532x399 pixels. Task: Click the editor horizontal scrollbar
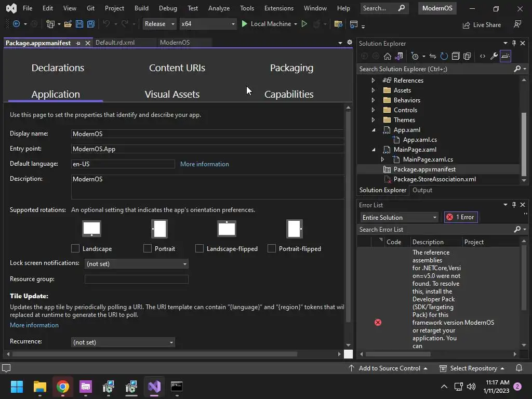pos(155,354)
